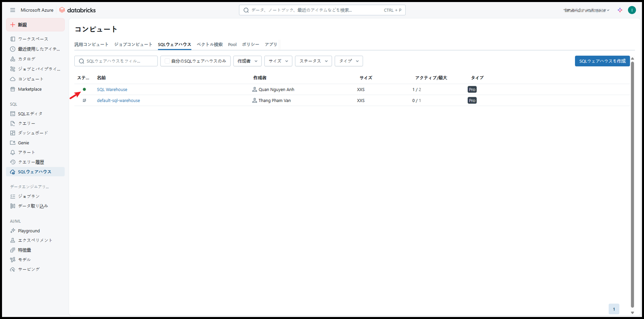Click the アラート bell icon

click(x=13, y=152)
